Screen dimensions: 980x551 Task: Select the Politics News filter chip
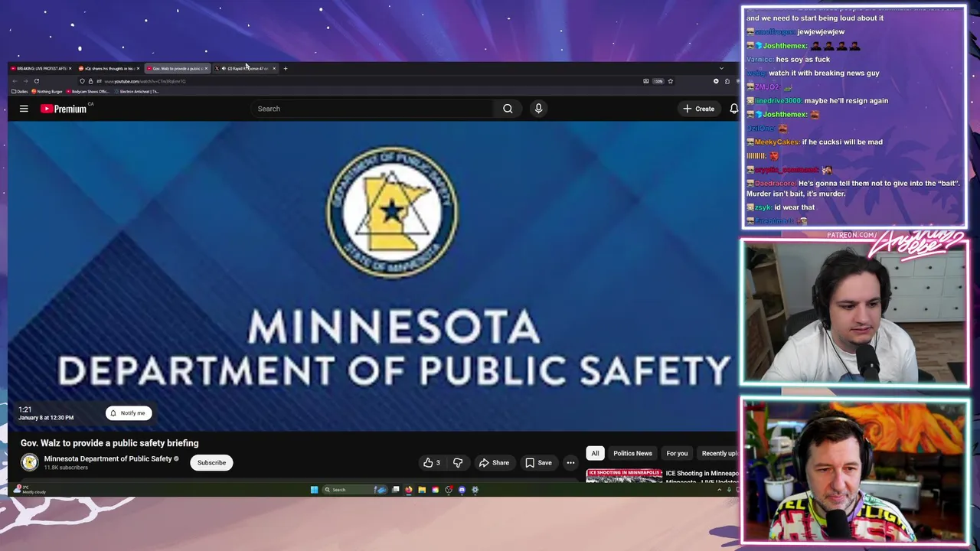[632, 453]
